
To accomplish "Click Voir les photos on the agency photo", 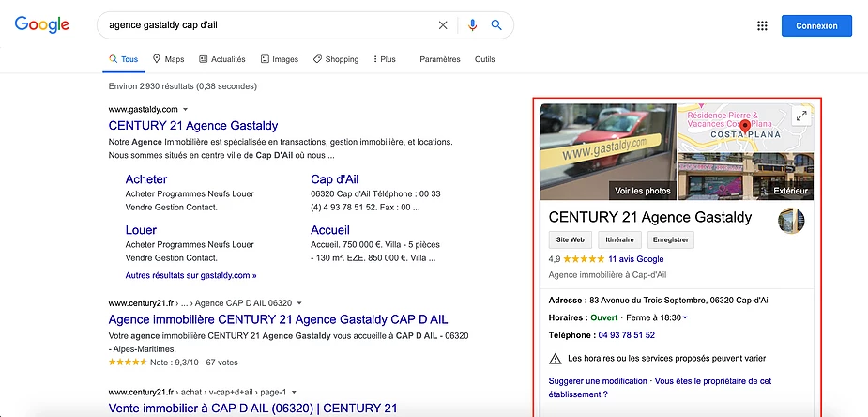I will point(643,191).
